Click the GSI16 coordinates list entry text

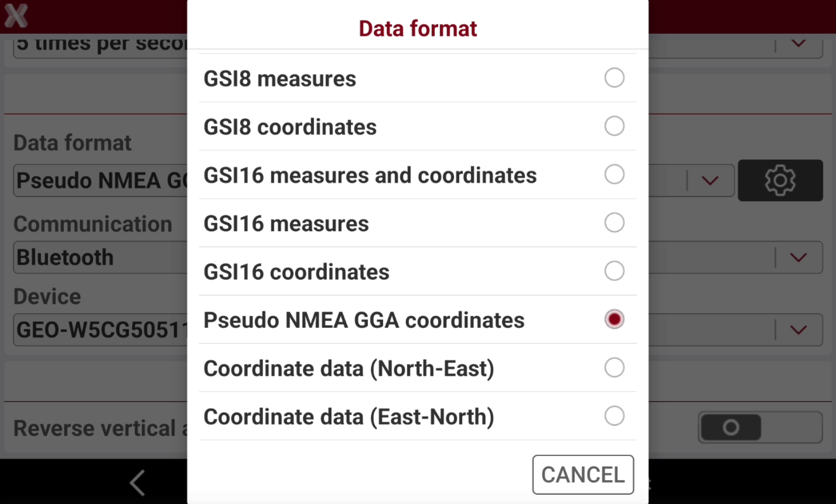pyautogui.click(x=296, y=272)
